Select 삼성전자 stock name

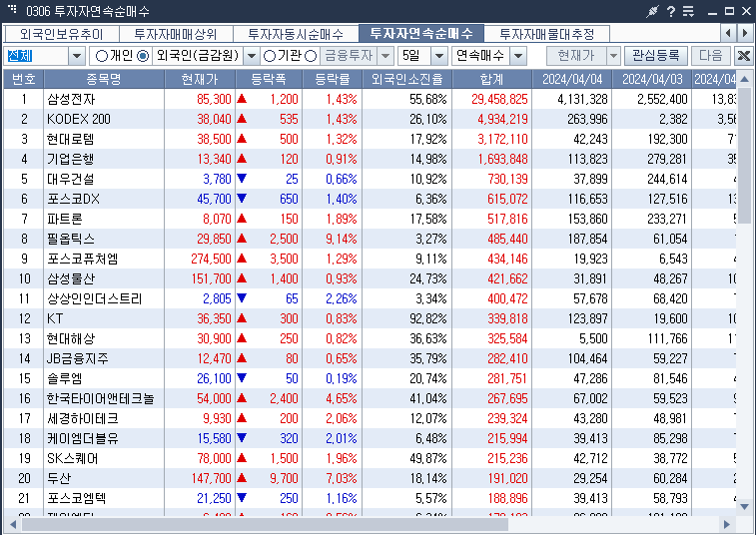[71, 99]
